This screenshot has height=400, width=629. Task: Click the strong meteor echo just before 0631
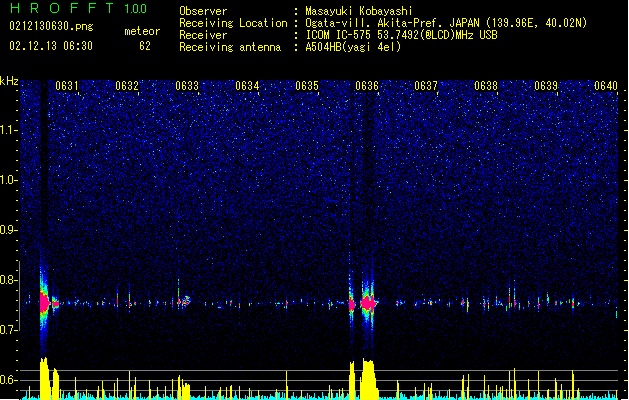point(44,303)
